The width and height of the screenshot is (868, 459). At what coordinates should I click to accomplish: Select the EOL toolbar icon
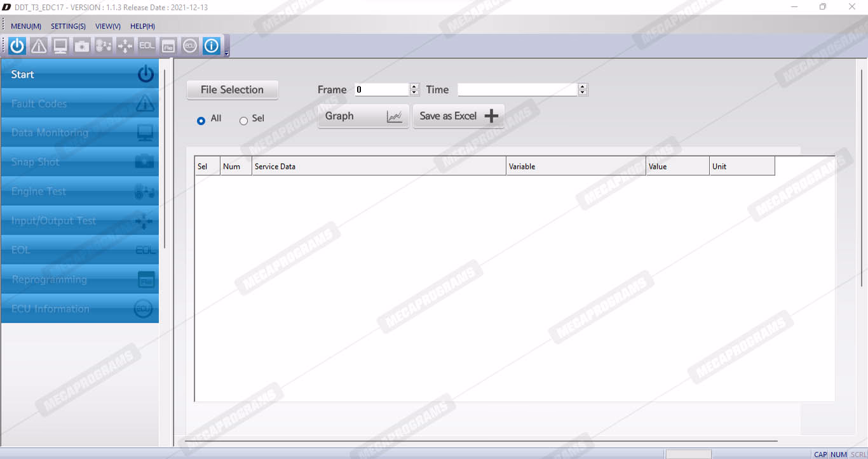[147, 46]
